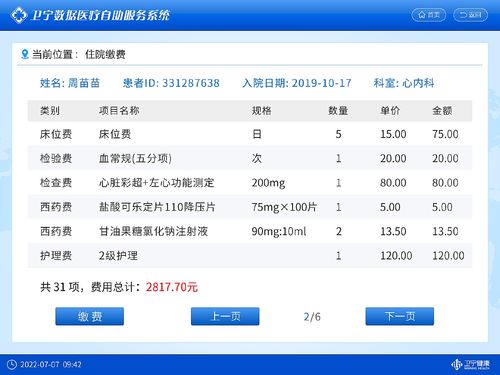Select the 甘油果糖氯化钠注射液 item
This screenshot has height=375, width=500.
153,231
